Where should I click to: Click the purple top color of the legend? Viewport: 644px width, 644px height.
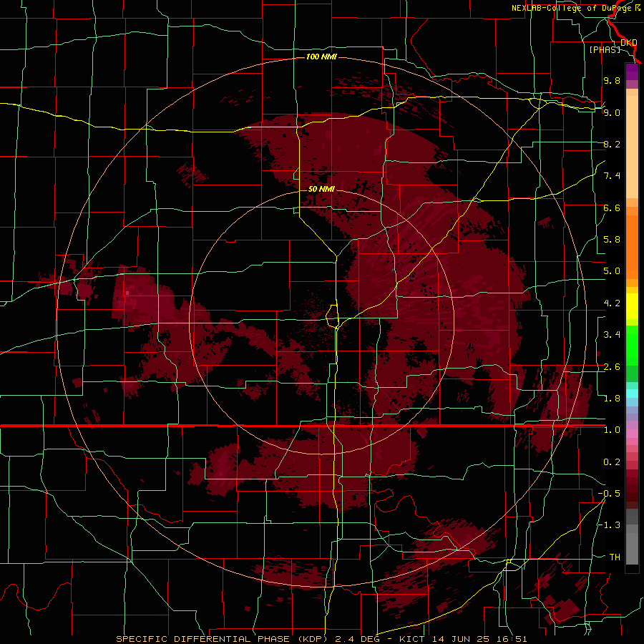632,72
